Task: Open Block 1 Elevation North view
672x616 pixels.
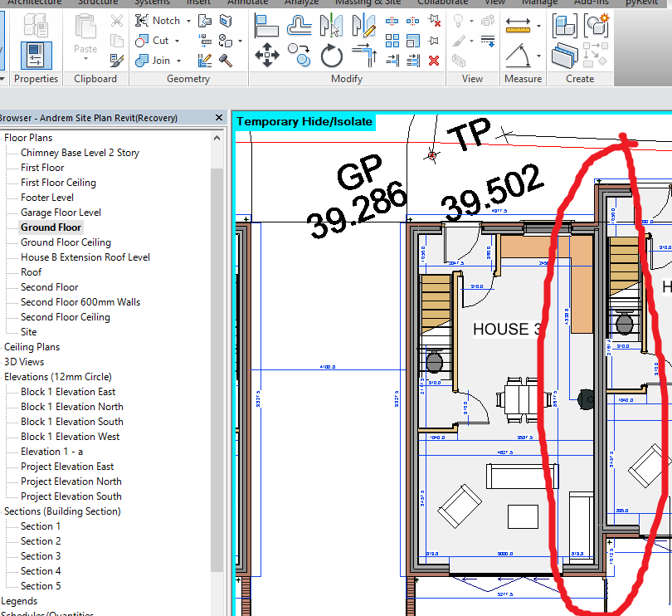Action: (x=71, y=407)
